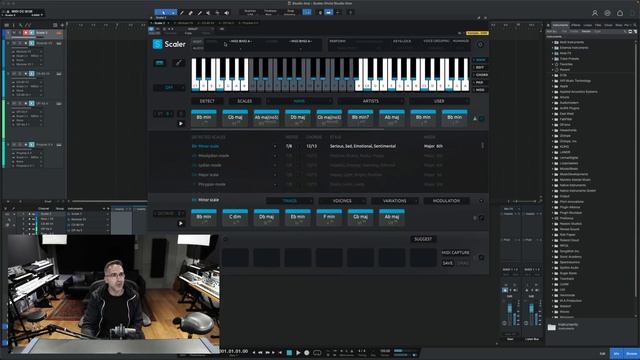This screenshot has width=640, height=360.
Task: Open the Instruments tab in the browser
Action: pyautogui.click(x=560, y=25)
